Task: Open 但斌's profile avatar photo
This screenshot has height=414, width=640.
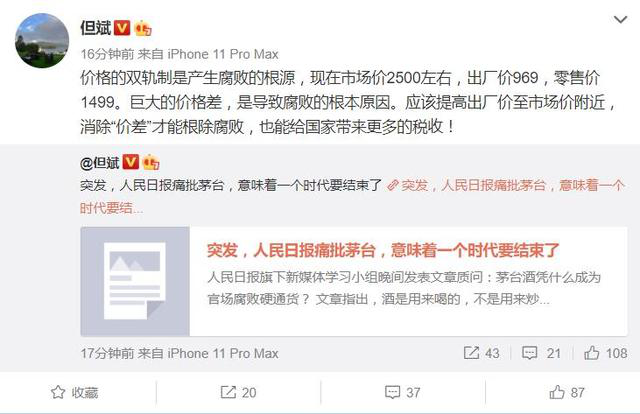Action: (42, 40)
